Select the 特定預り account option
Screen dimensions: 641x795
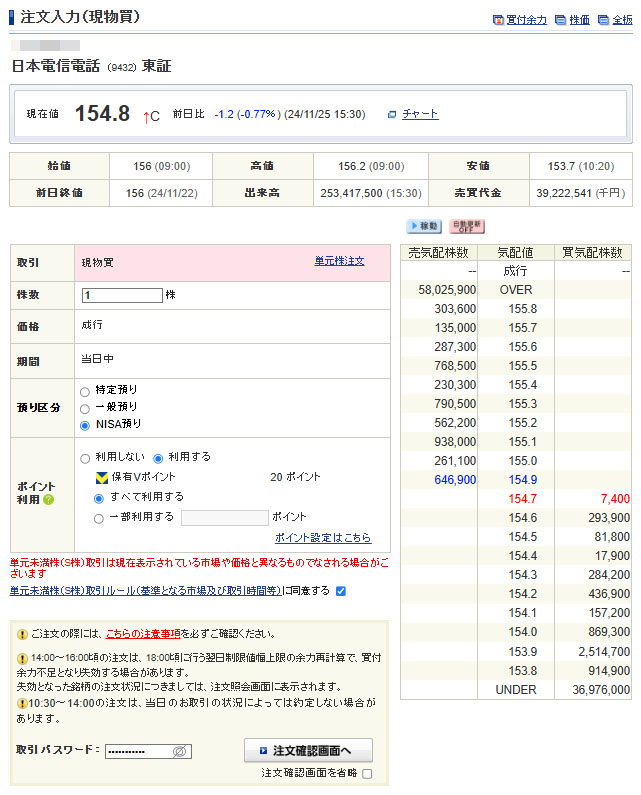pyautogui.click(x=85, y=390)
